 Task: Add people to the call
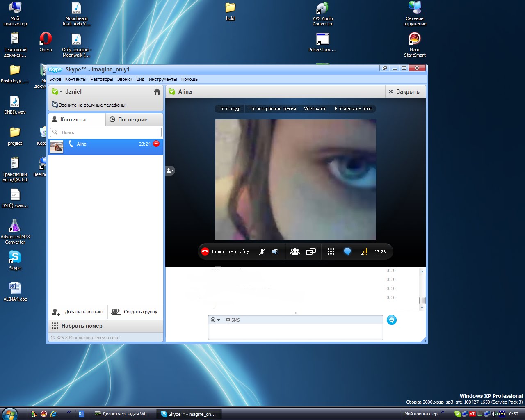click(x=295, y=252)
